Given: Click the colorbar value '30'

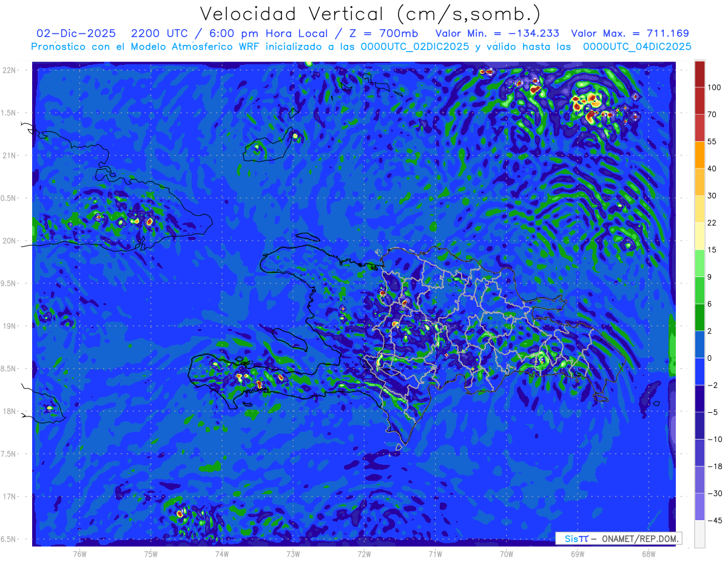Looking at the screenshot, I should 712,195.
